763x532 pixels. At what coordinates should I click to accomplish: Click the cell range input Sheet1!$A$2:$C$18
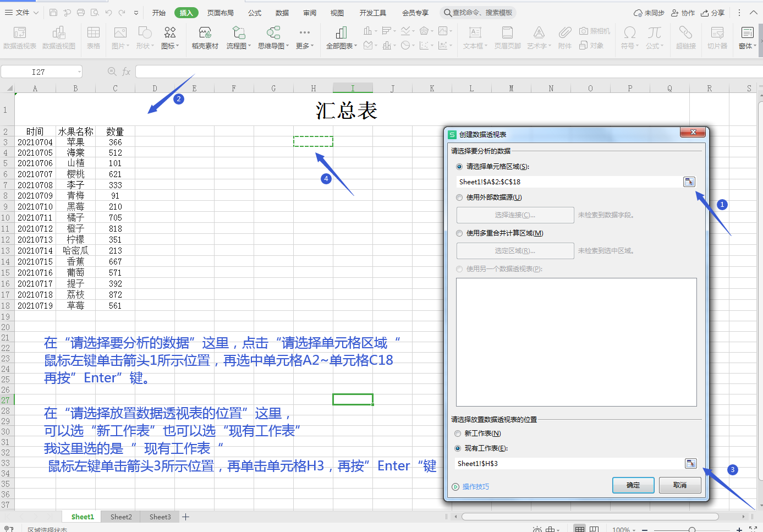pos(569,182)
